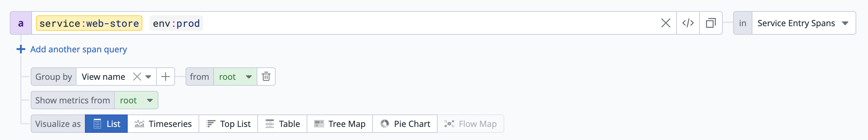Remove the View name group-by
This screenshot has height=140, width=868.
137,77
